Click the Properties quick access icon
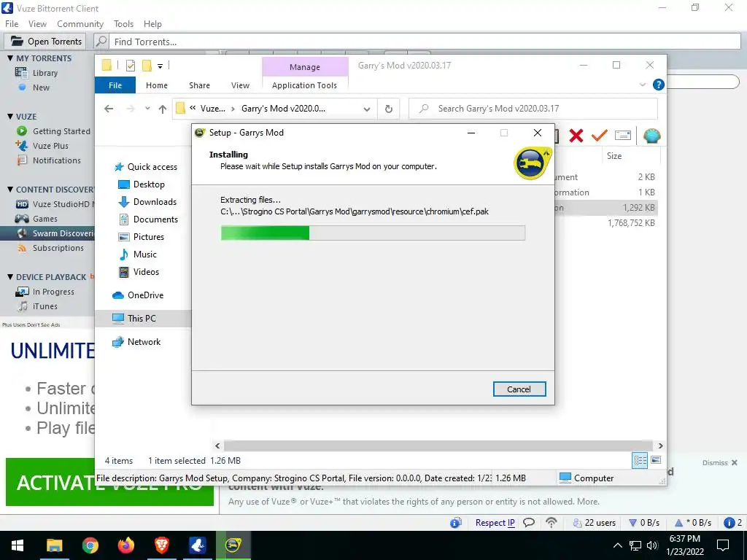The height and width of the screenshot is (560, 747). pos(130,66)
